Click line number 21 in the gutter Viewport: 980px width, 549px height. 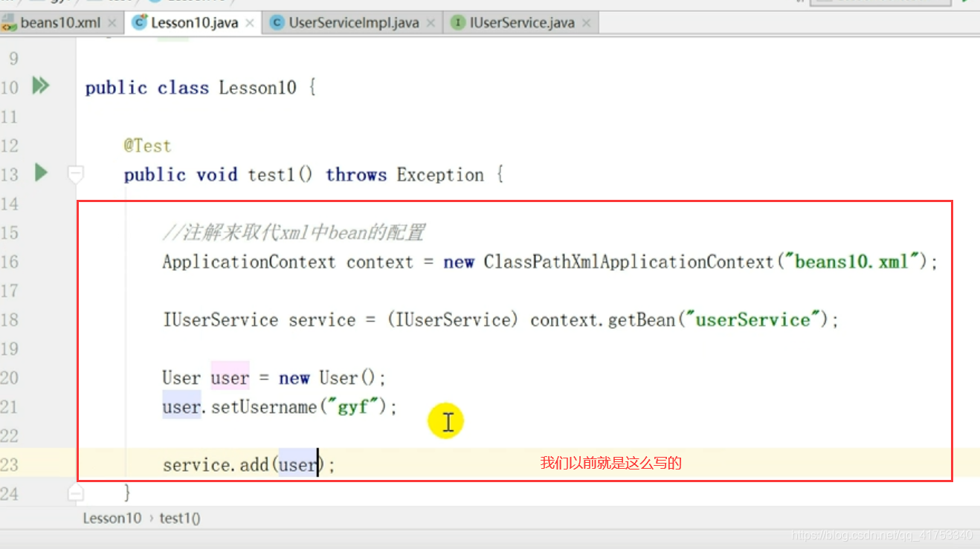point(9,407)
